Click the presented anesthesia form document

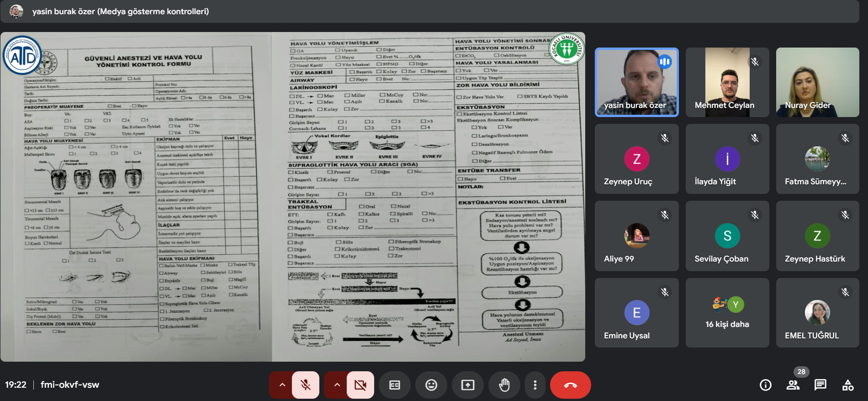(x=292, y=197)
